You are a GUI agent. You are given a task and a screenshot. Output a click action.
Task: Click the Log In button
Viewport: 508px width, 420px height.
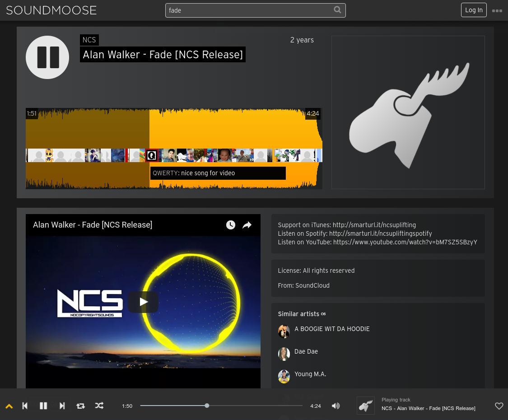[x=474, y=10]
